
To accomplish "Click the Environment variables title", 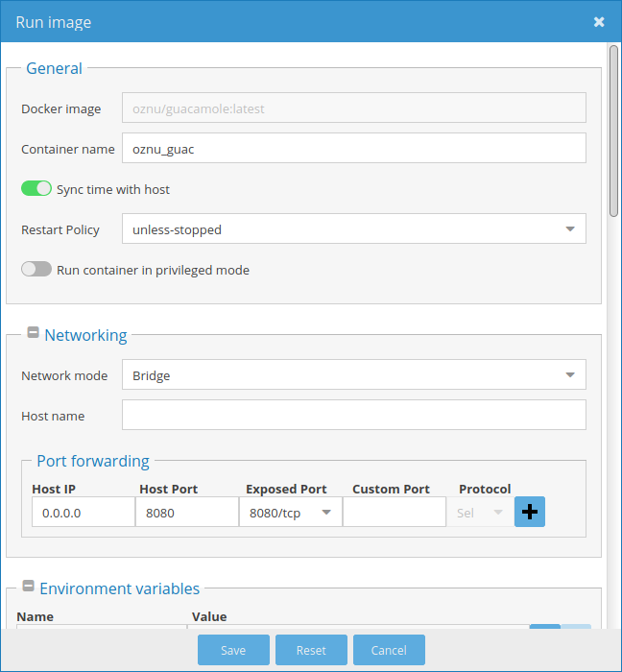I will point(120,588).
